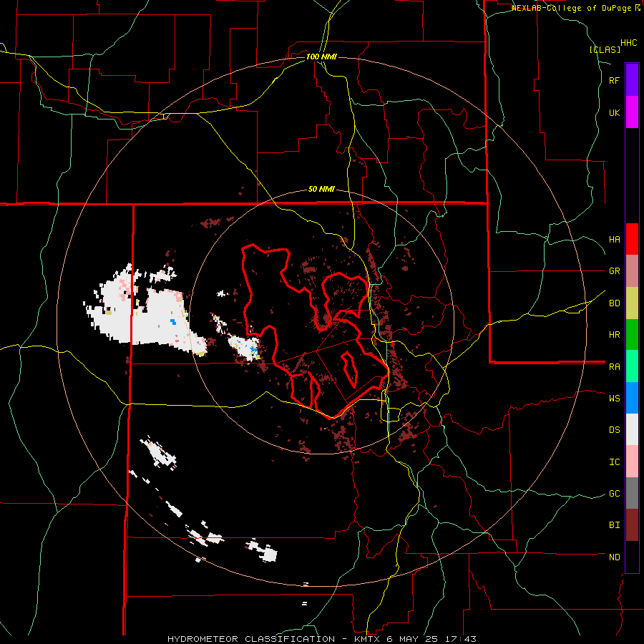Viewport: 644px width, 644px height.
Task: Click the BI brown legend swatch
Action: tap(632, 525)
